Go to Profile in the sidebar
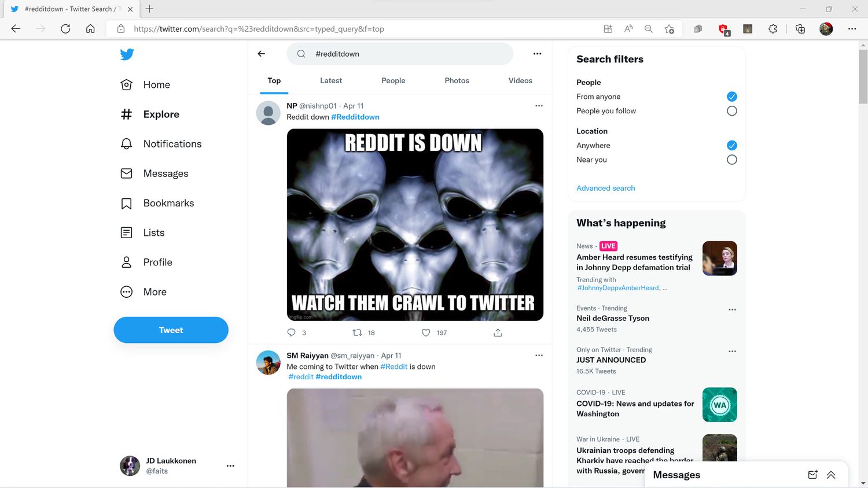868x488 pixels. [x=146, y=262]
